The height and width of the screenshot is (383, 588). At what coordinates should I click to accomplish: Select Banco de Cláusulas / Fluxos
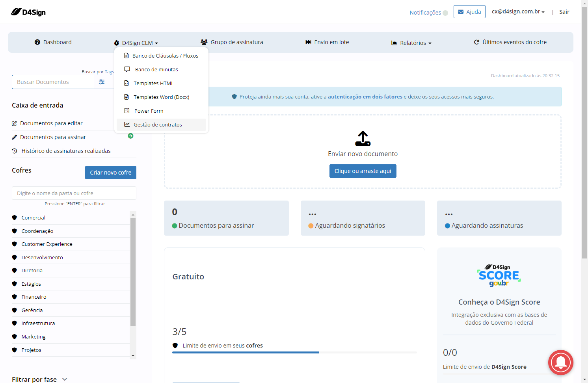(x=162, y=56)
